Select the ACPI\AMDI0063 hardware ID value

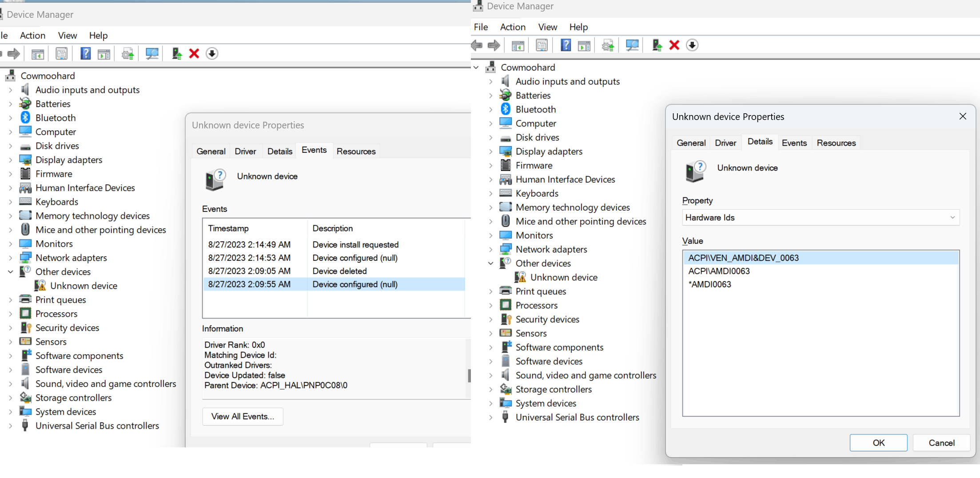click(719, 271)
